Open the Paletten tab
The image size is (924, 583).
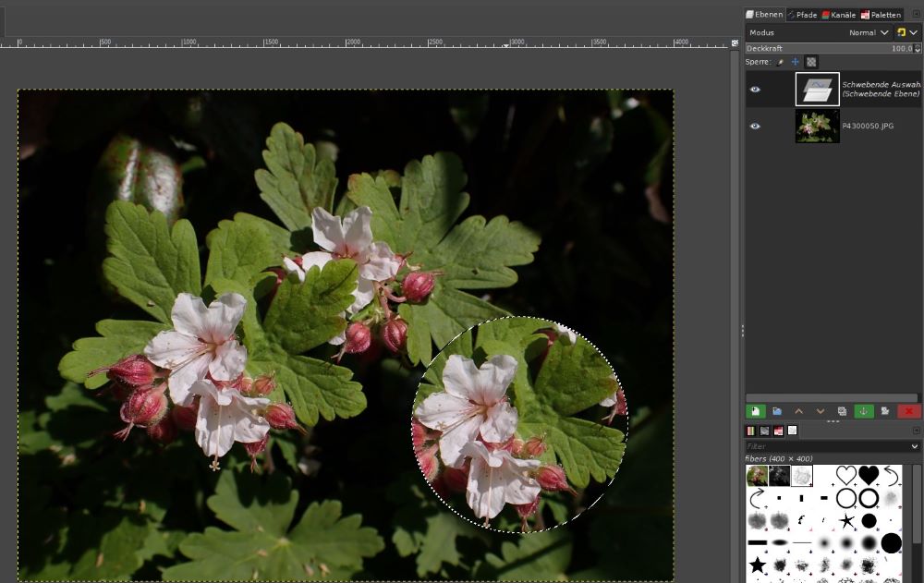[881, 15]
